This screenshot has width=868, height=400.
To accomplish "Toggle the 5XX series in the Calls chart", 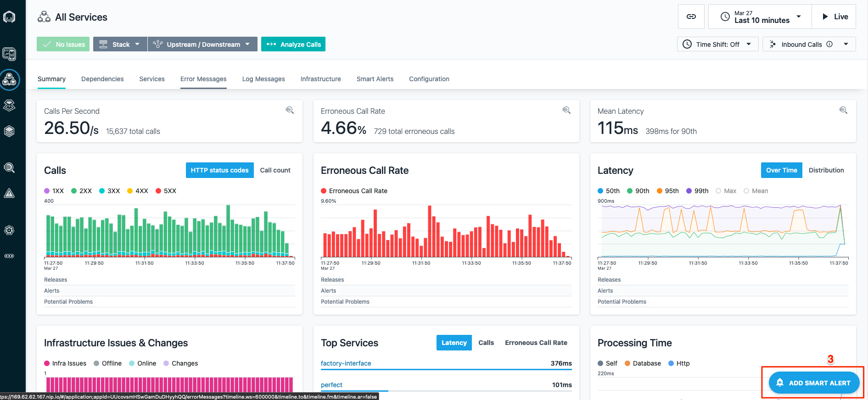I will click(x=166, y=191).
